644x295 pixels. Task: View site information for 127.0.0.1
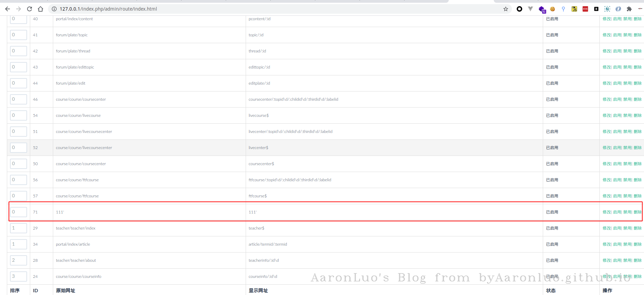[x=54, y=9]
